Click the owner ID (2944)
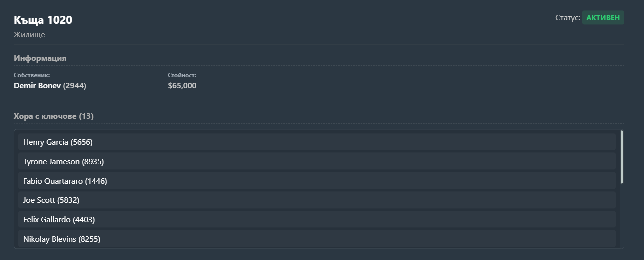Image resolution: width=644 pixels, height=260 pixels. pos(75,86)
